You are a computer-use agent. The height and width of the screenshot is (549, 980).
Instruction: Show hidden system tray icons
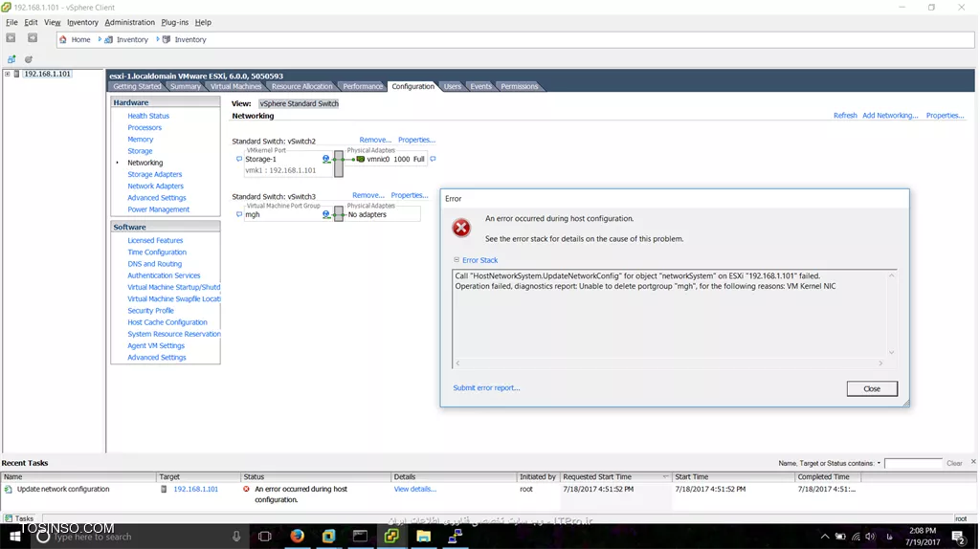pos(825,537)
